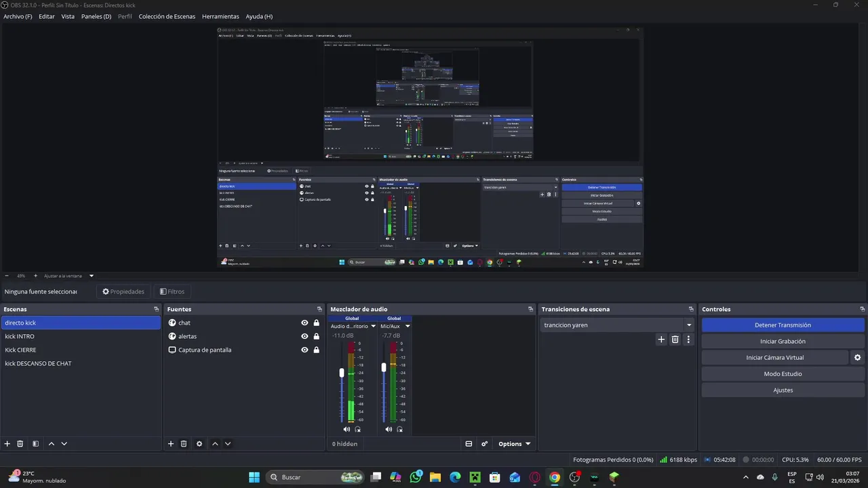Viewport: 868px width, 488px height.
Task: Toggle monitoring for desktop audio headphones icon
Action: (x=357, y=429)
